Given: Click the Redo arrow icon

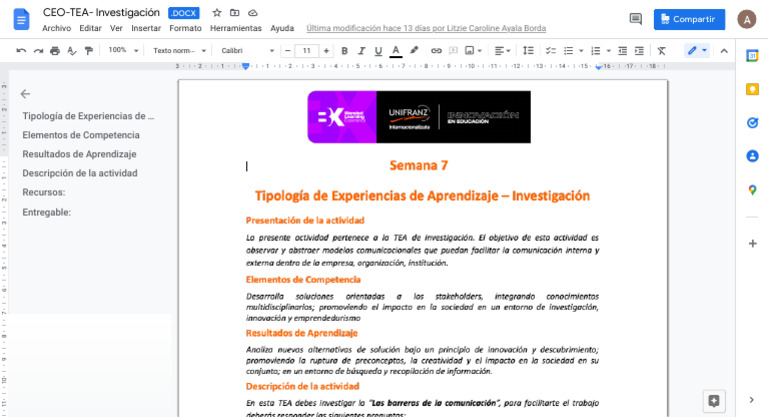Looking at the screenshot, I should (38, 50).
